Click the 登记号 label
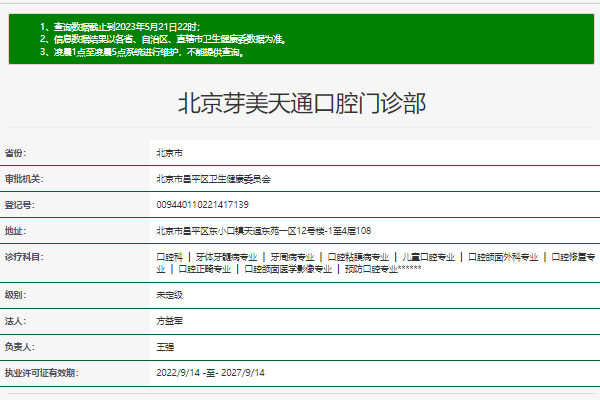Screen dimensions: 600x400 pos(20,205)
